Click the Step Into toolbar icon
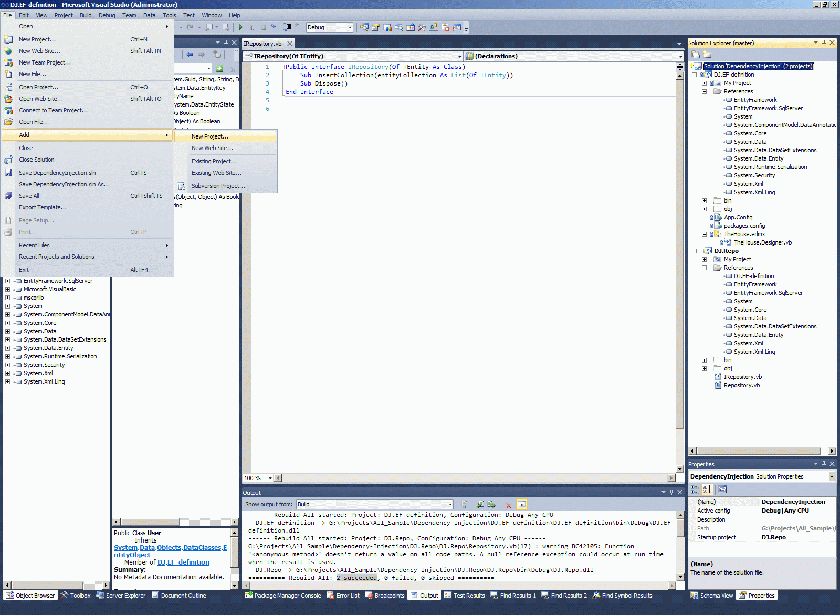Screen dimensions: 840x616 276,27
